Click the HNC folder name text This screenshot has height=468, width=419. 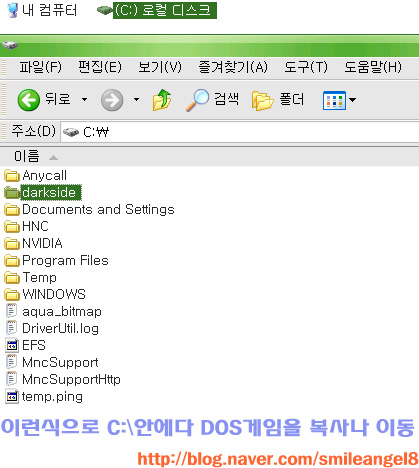point(35,226)
